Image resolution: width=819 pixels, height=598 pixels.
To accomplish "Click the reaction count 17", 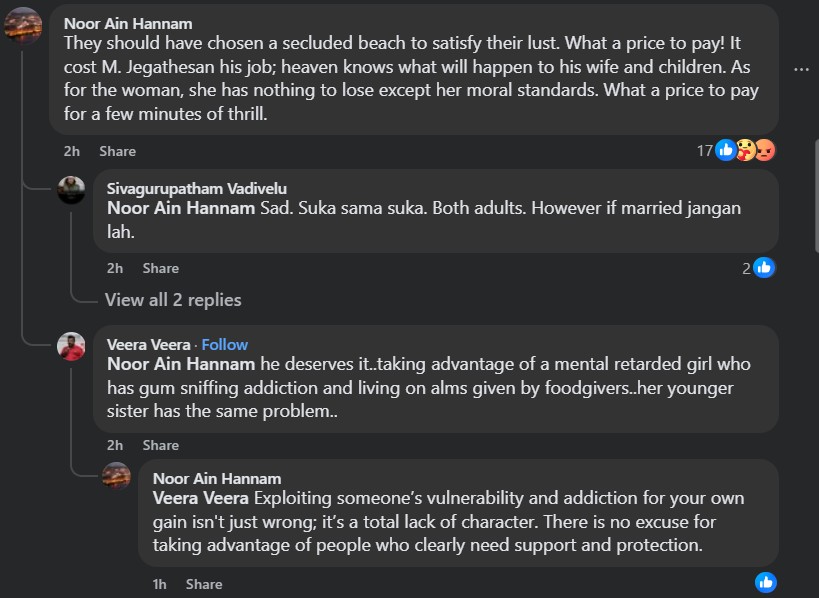I will coord(704,151).
